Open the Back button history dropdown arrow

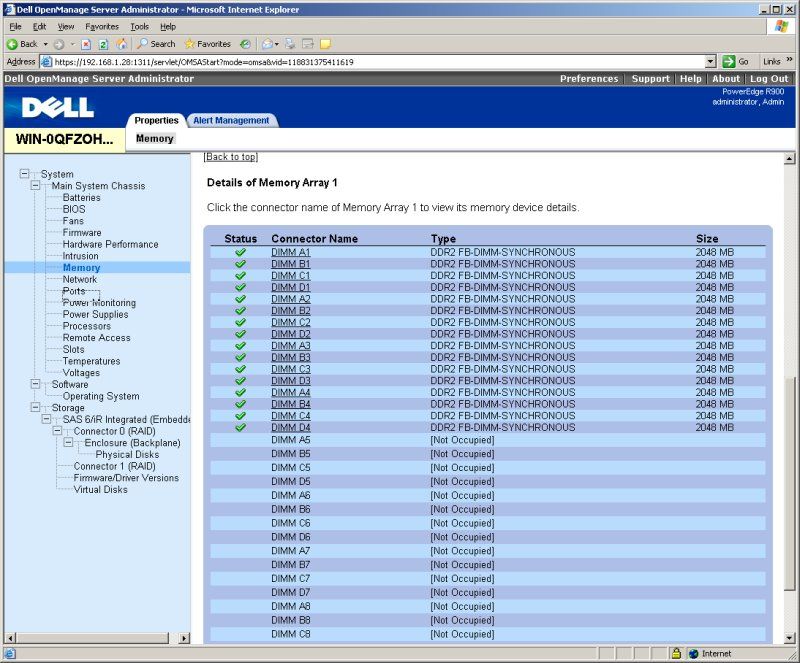click(x=45, y=44)
